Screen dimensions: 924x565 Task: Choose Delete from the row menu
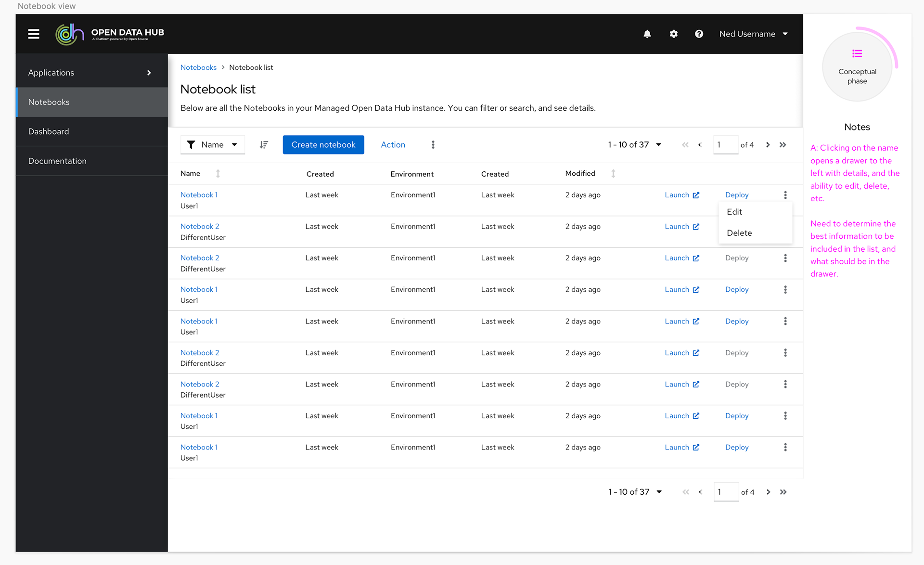pyautogui.click(x=755, y=233)
